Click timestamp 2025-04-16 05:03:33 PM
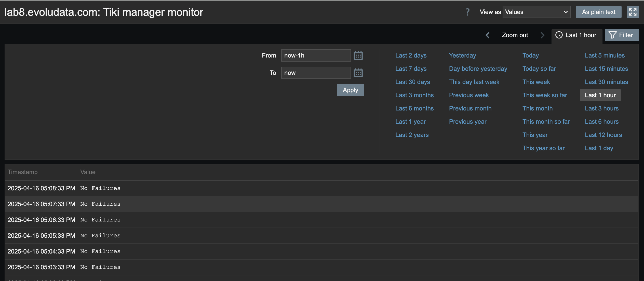The height and width of the screenshot is (281, 644). click(x=41, y=267)
